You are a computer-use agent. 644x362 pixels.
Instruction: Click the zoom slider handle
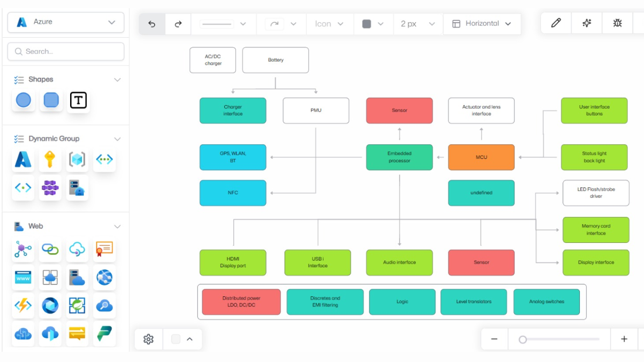(523, 339)
